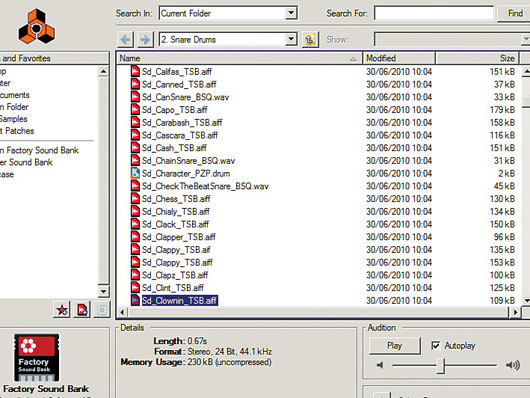Click the back navigation arrow button
This screenshot has width=530, height=398.
pos(125,40)
